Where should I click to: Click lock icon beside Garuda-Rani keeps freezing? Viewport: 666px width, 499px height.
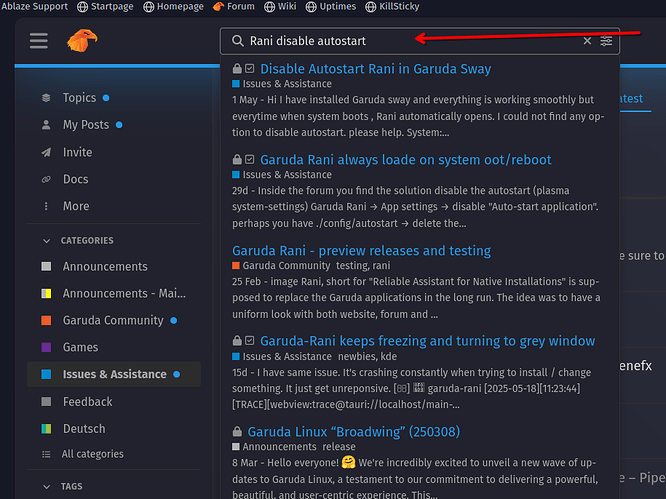click(237, 341)
